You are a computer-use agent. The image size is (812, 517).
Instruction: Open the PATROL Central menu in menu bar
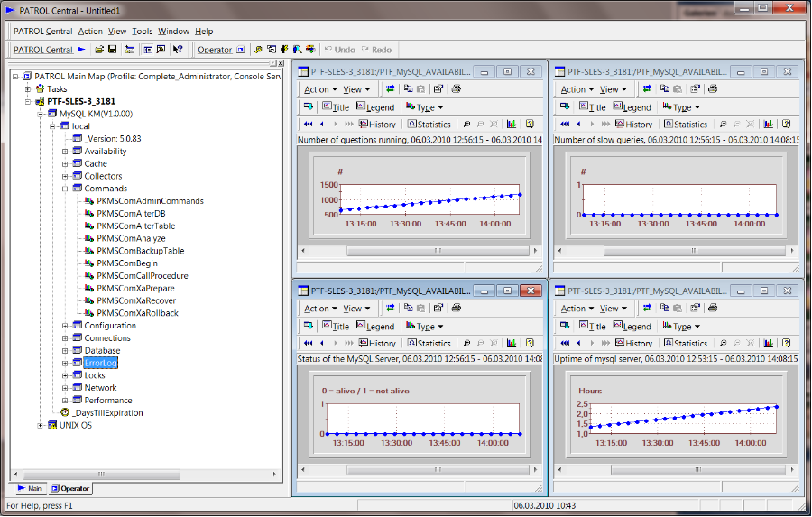coord(43,31)
